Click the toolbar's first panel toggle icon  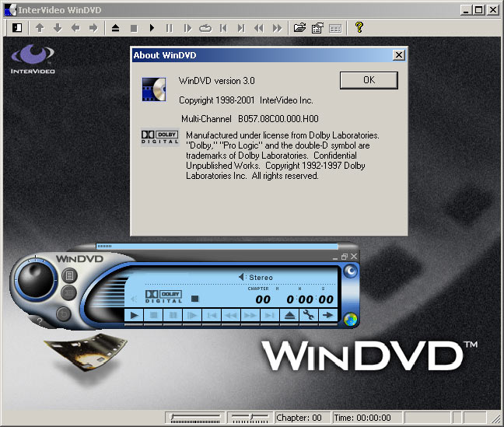[17, 28]
